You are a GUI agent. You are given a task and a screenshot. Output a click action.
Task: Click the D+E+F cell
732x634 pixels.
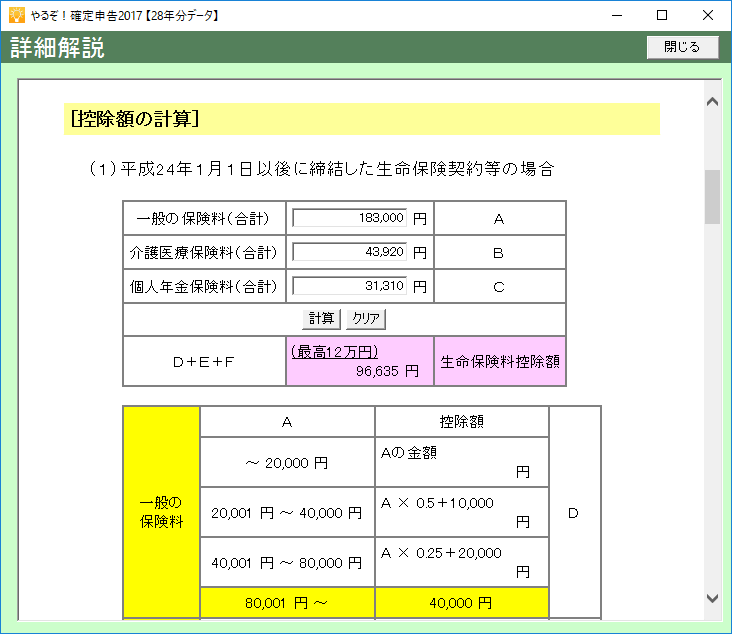tap(204, 361)
